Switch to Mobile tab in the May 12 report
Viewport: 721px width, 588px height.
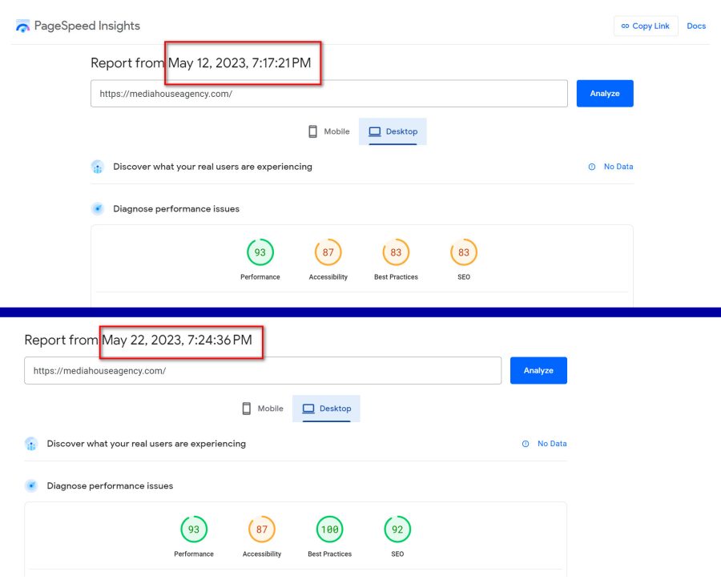pyautogui.click(x=328, y=131)
